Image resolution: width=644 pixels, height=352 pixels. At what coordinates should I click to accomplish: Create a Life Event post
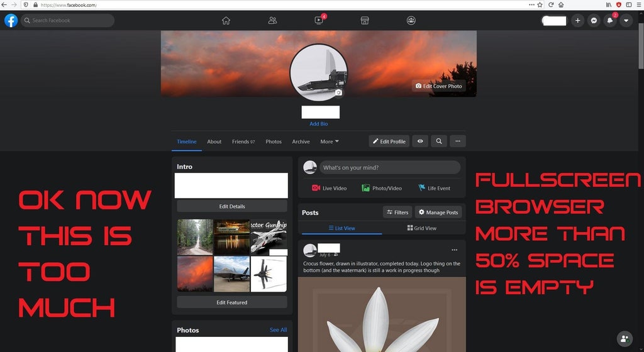(x=434, y=189)
